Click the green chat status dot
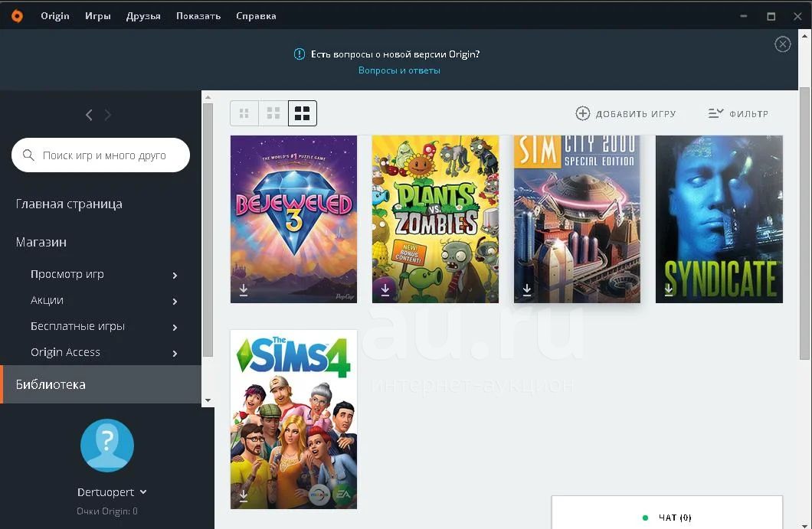Image resolution: width=812 pixels, height=529 pixels. pos(645,518)
